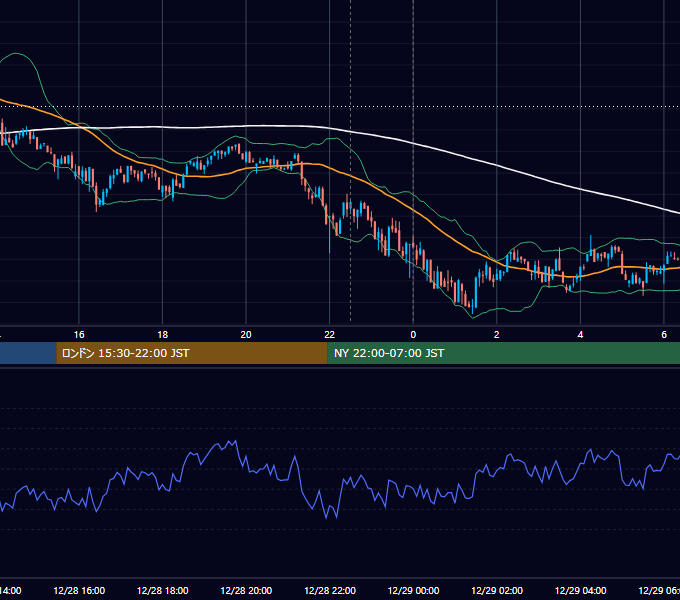
Task: Click hour label 6 on upper axis
Action: click(x=664, y=335)
